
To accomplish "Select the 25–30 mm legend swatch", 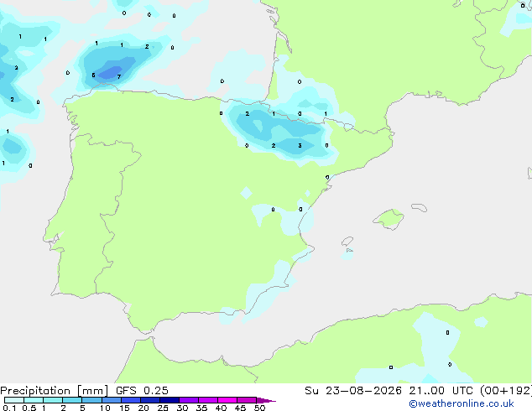I will pyautogui.click(x=170, y=400).
